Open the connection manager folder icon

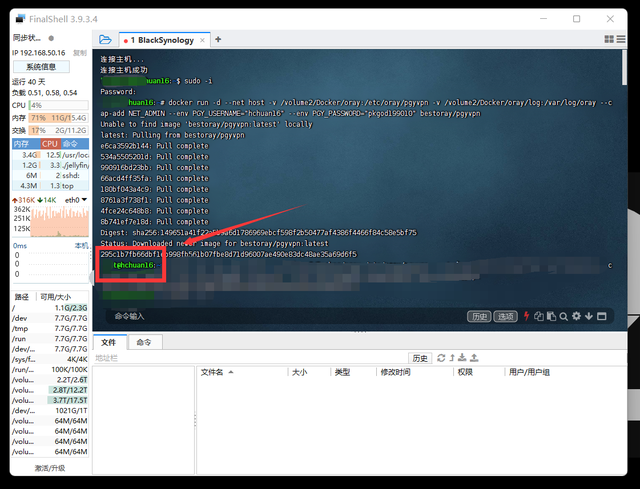tap(105, 40)
